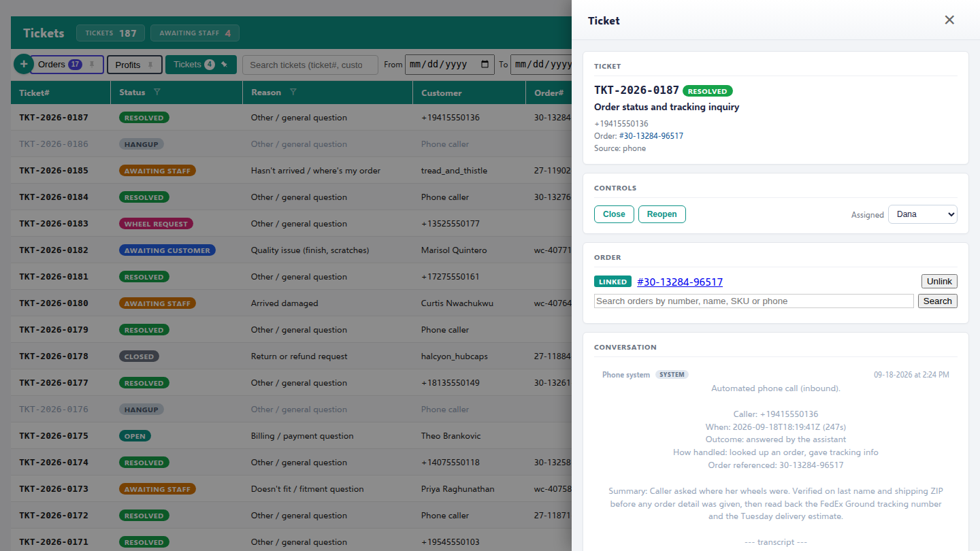Switch to the Orders tab

click(x=67, y=65)
